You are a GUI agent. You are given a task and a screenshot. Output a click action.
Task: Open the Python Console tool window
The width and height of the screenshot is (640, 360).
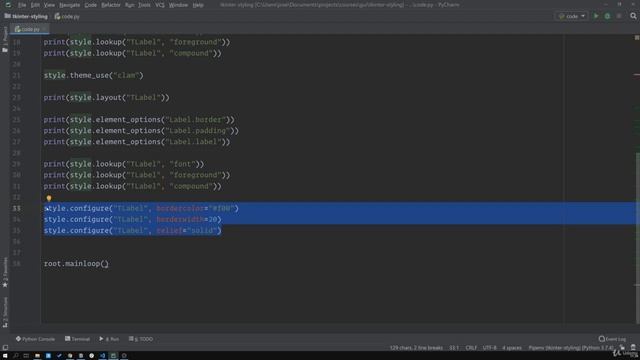click(35, 339)
